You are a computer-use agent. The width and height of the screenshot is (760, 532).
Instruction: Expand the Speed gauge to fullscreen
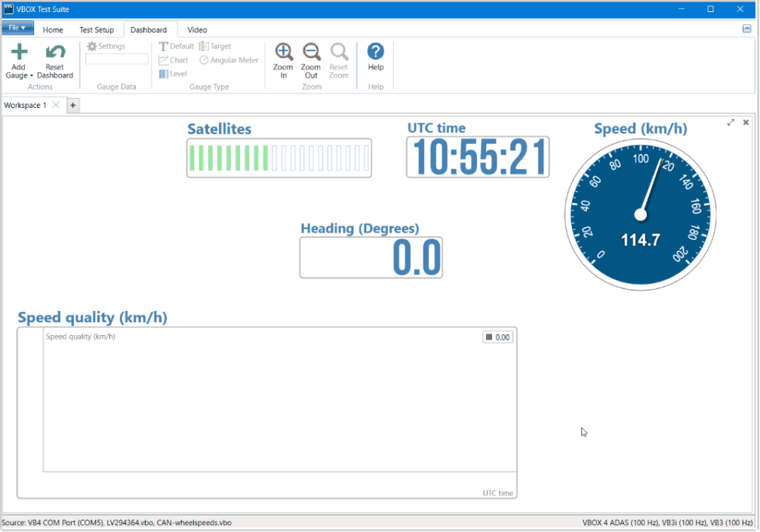(731, 122)
